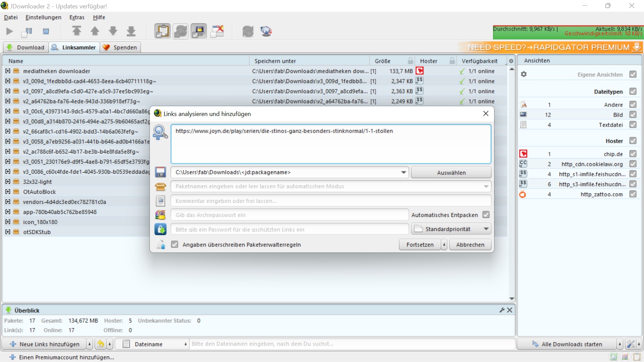Click Abbrechen button
This screenshot has height=362, width=644.
click(470, 245)
